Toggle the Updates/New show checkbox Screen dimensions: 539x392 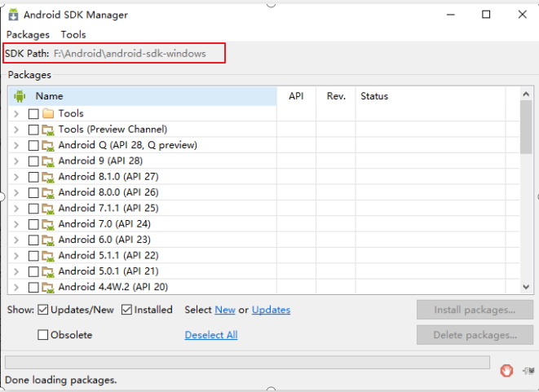coord(42,310)
